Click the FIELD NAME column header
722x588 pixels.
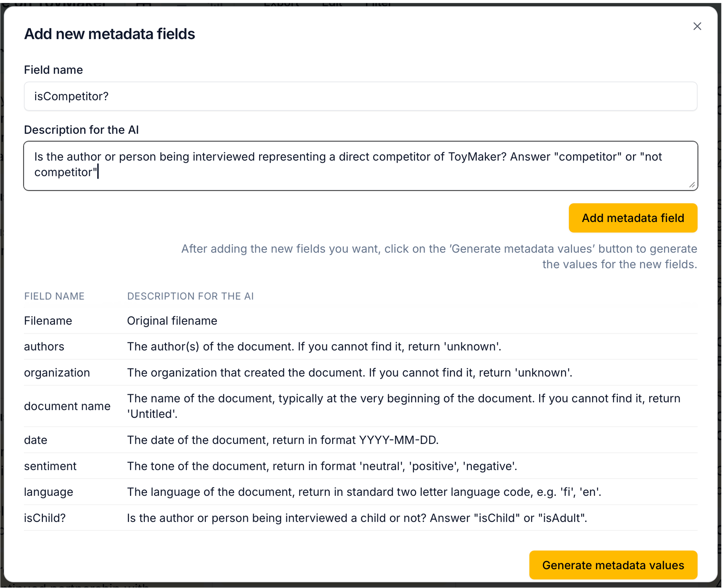coord(54,296)
